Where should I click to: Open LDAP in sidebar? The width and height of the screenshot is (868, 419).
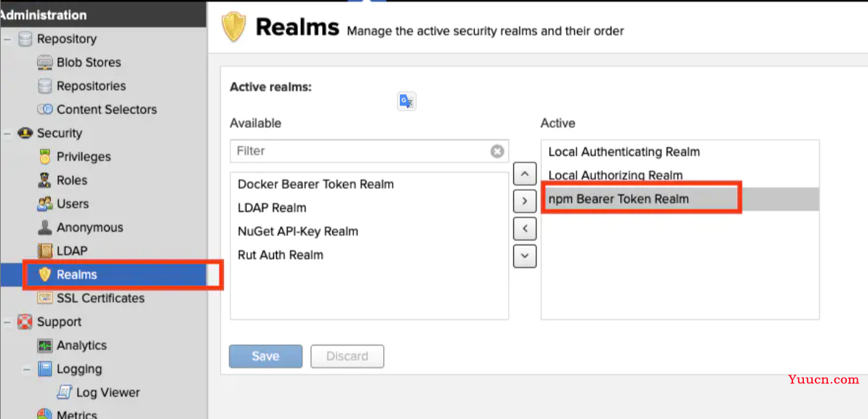pyautogui.click(x=72, y=251)
